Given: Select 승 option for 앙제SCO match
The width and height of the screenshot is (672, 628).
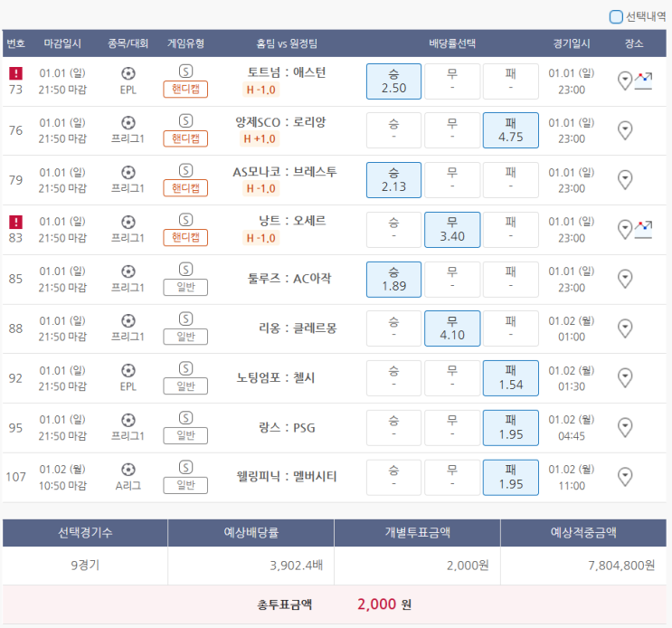Looking at the screenshot, I should (x=393, y=130).
